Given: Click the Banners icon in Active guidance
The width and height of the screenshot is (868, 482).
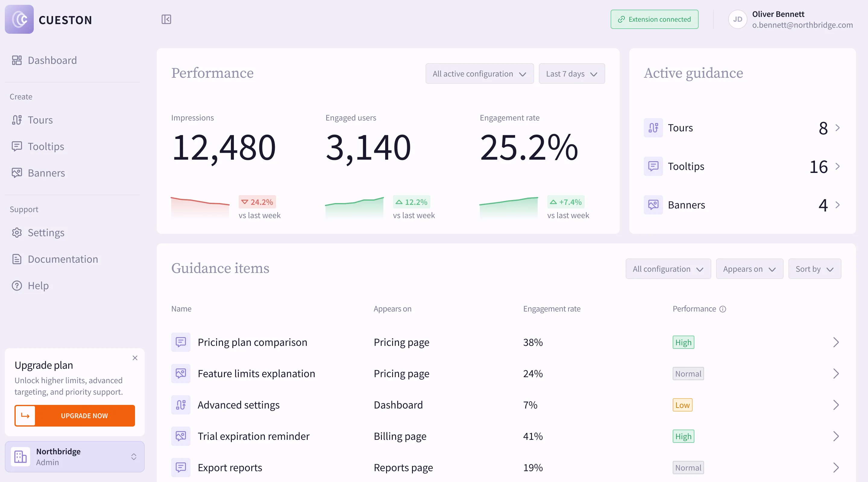Looking at the screenshot, I should click(x=653, y=205).
